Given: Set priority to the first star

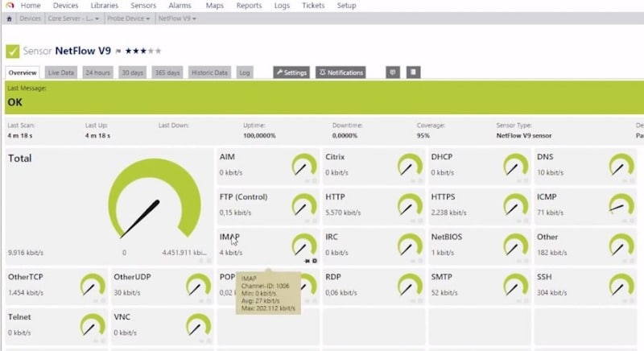Looking at the screenshot, I should [x=129, y=51].
